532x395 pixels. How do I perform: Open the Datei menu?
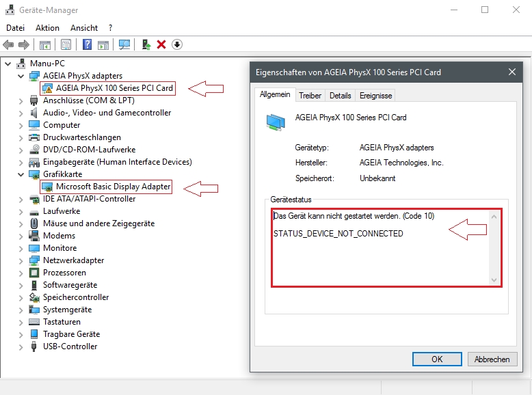[16, 28]
